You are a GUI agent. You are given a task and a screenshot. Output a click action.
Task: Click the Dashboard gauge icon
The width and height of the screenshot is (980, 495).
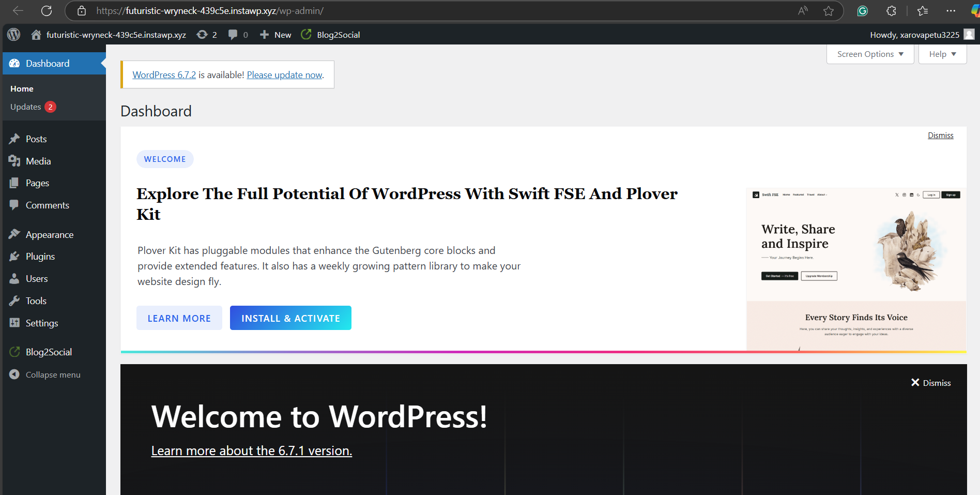point(14,63)
